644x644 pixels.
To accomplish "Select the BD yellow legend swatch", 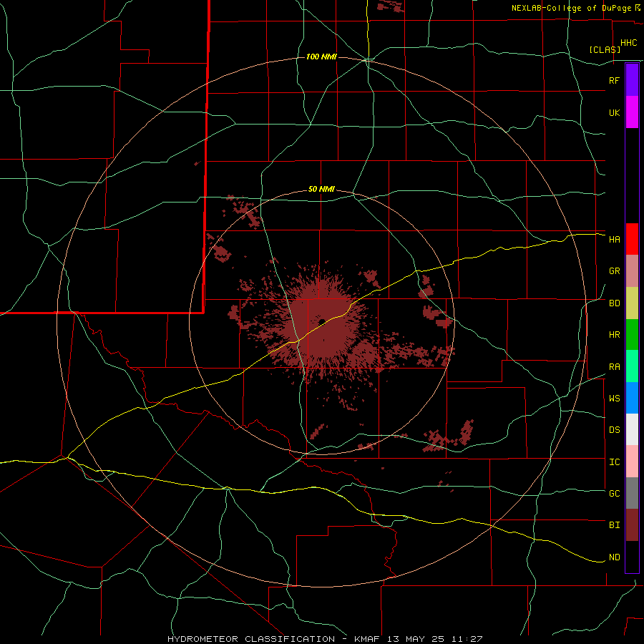I will [x=632, y=303].
